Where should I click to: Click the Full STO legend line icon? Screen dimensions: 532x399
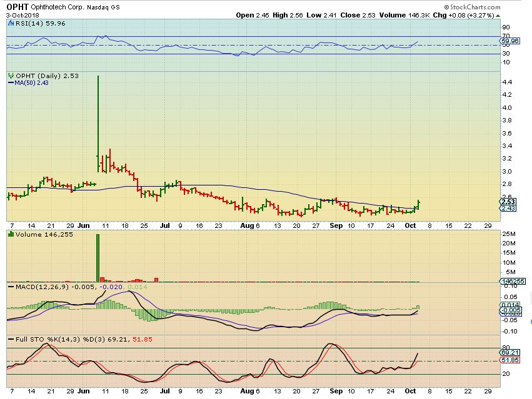tap(9, 340)
